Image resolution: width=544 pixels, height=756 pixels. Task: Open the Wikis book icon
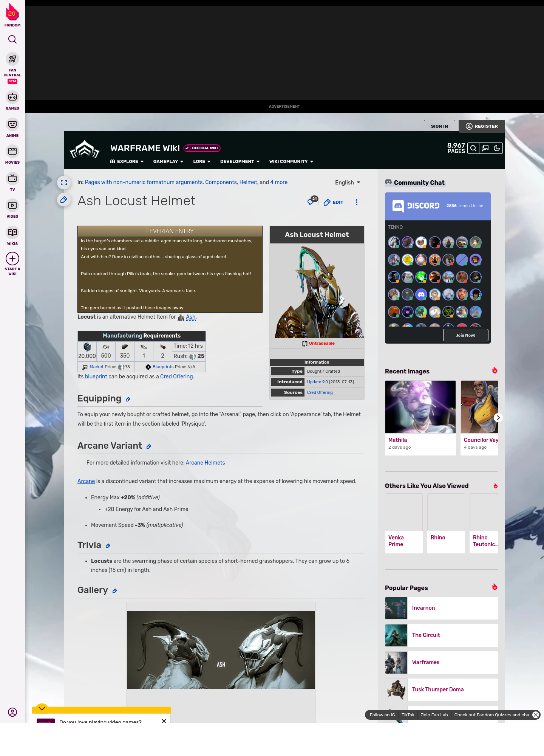click(x=12, y=232)
